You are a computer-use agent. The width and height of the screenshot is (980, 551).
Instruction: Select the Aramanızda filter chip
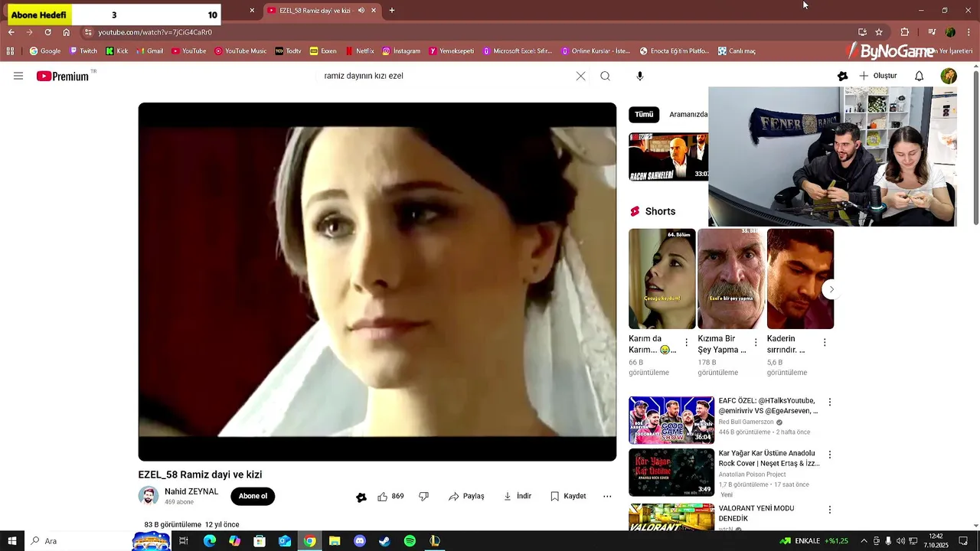tap(688, 114)
